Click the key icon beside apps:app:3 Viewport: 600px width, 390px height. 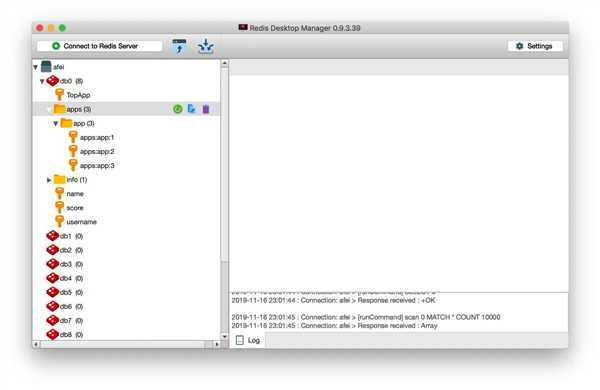(73, 165)
